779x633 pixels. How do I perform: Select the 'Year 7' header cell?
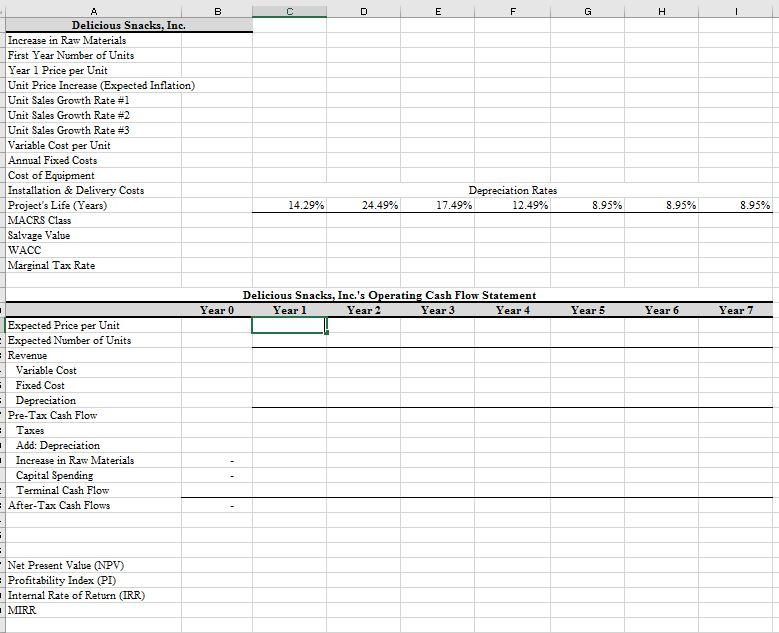(x=736, y=310)
